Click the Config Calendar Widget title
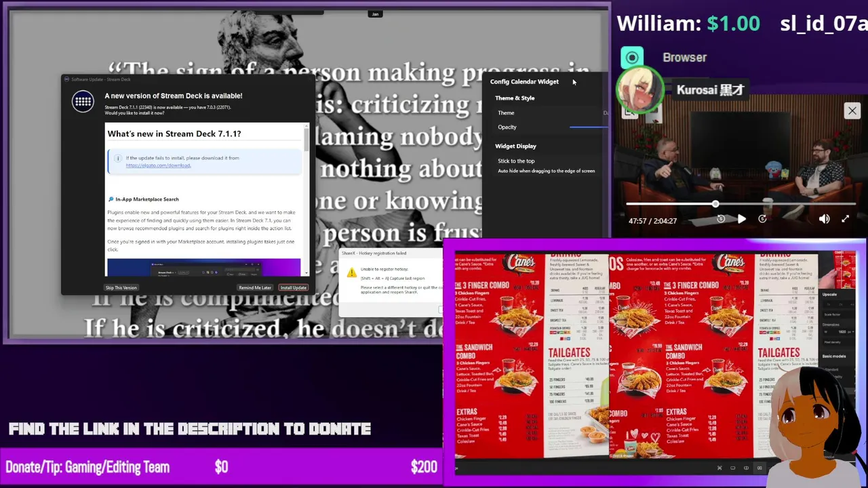Image resolution: width=868 pixels, height=488 pixels. tap(524, 82)
